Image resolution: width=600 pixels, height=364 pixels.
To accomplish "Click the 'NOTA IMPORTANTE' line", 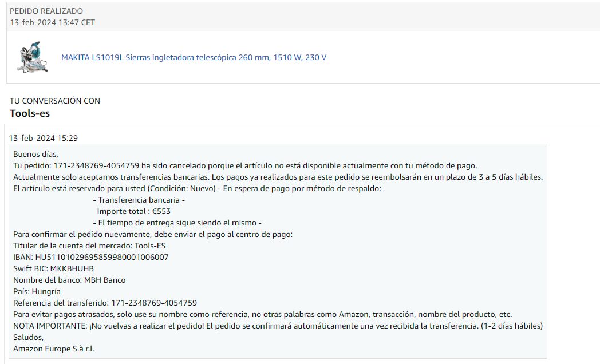I will (x=278, y=326).
